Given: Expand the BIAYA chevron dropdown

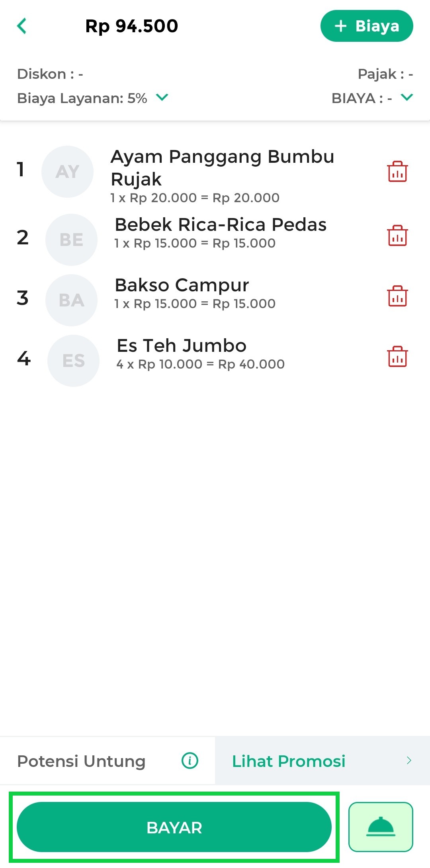Looking at the screenshot, I should coord(407,97).
